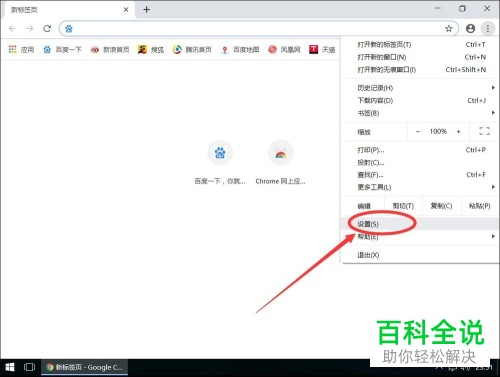This screenshot has width=500, height=377.
Task: Open the Baidu shortcut tile on new tab page
Action: tap(220, 163)
